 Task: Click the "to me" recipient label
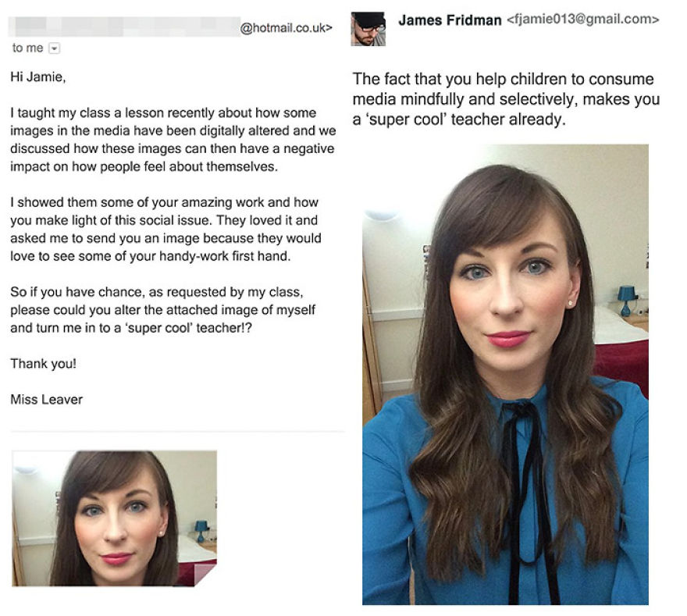click(x=27, y=48)
